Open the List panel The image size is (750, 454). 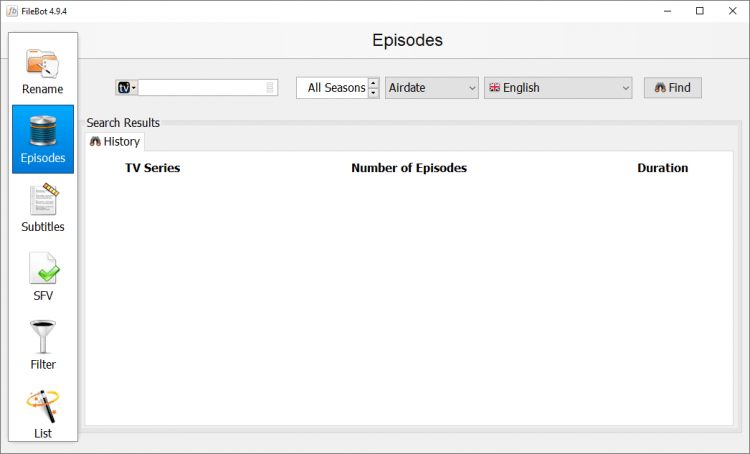coord(42,414)
